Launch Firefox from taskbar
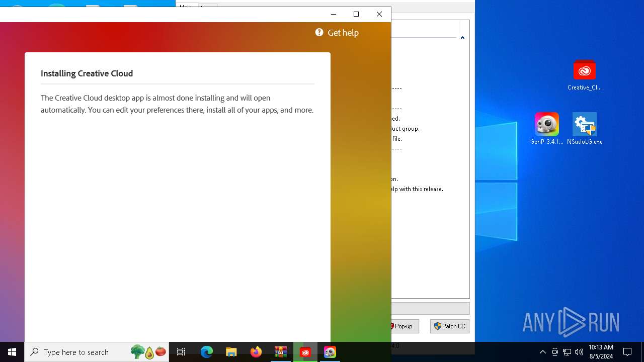The width and height of the screenshot is (644, 362). click(x=256, y=352)
